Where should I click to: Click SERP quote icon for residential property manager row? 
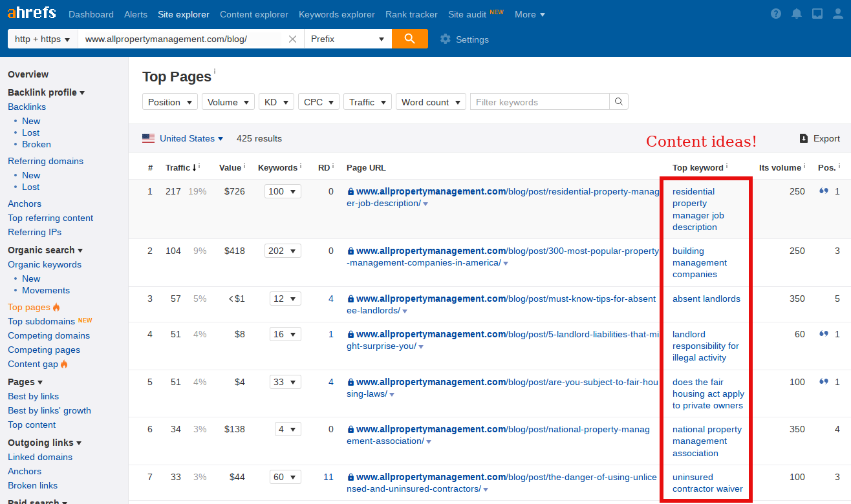(824, 191)
